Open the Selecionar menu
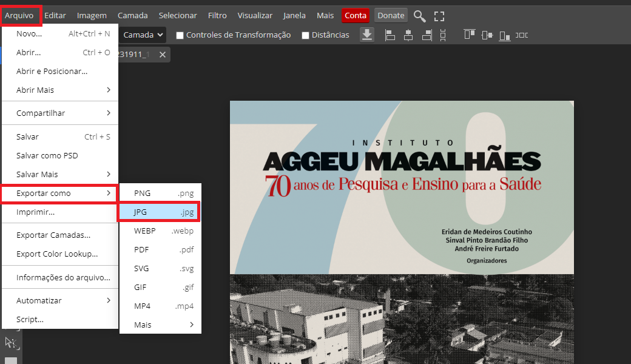631x364 pixels. [x=177, y=16]
